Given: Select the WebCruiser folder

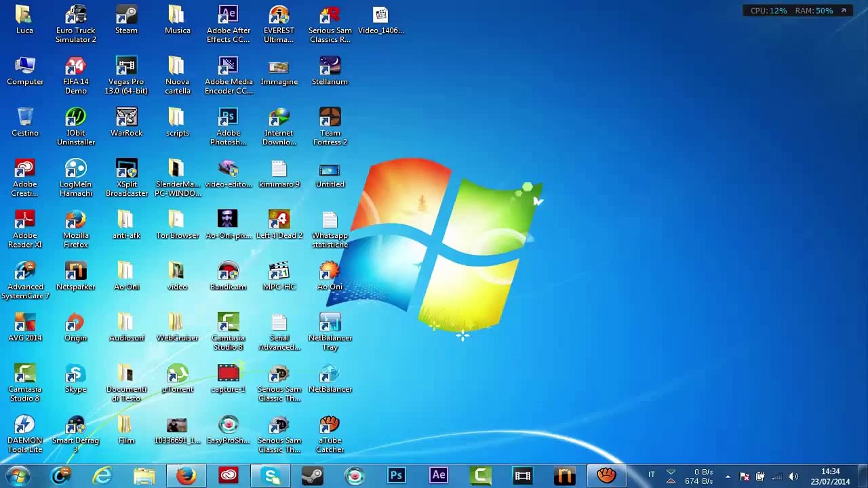Looking at the screenshot, I should [x=177, y=327].
